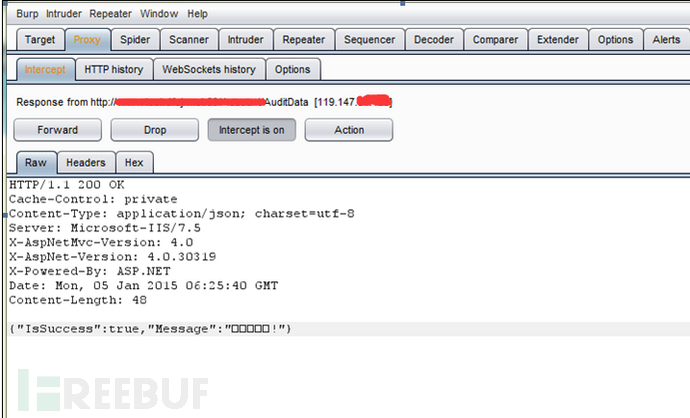Screen dimensions: 690x418
Task: Switch to the Scanner tab
Action: point(189,40)
